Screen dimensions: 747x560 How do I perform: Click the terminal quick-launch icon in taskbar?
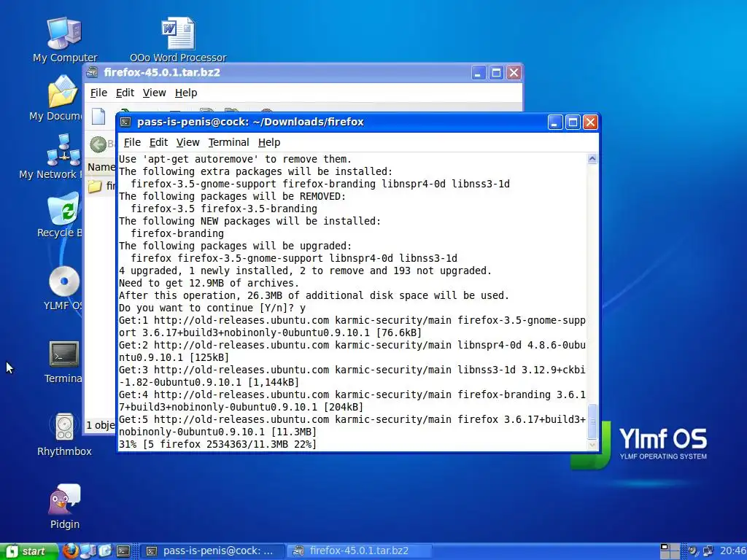pyautogui.click(x=123, y=551)
